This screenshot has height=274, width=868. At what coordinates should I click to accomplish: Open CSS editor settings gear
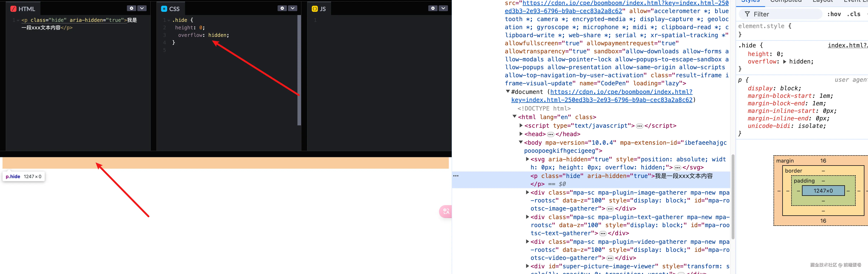(282, 8)
